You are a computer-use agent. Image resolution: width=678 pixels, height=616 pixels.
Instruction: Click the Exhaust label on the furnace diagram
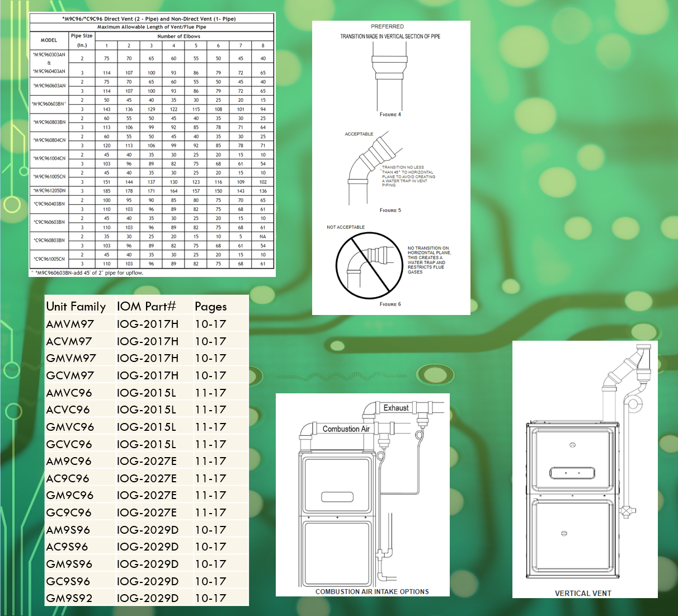pos(396,408)
